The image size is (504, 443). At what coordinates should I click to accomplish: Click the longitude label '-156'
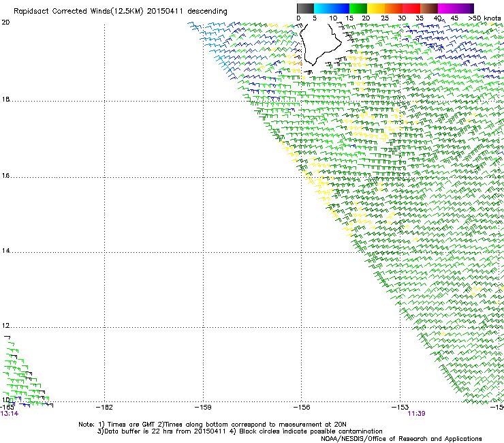coord(302,408)
